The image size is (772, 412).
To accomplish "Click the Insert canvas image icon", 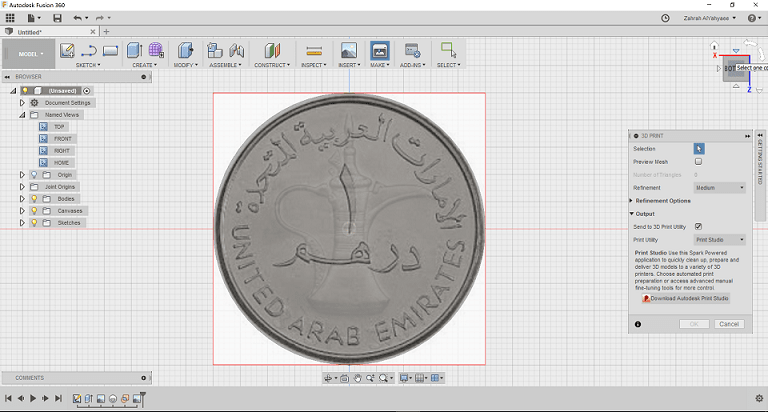I will click(349, 50).
